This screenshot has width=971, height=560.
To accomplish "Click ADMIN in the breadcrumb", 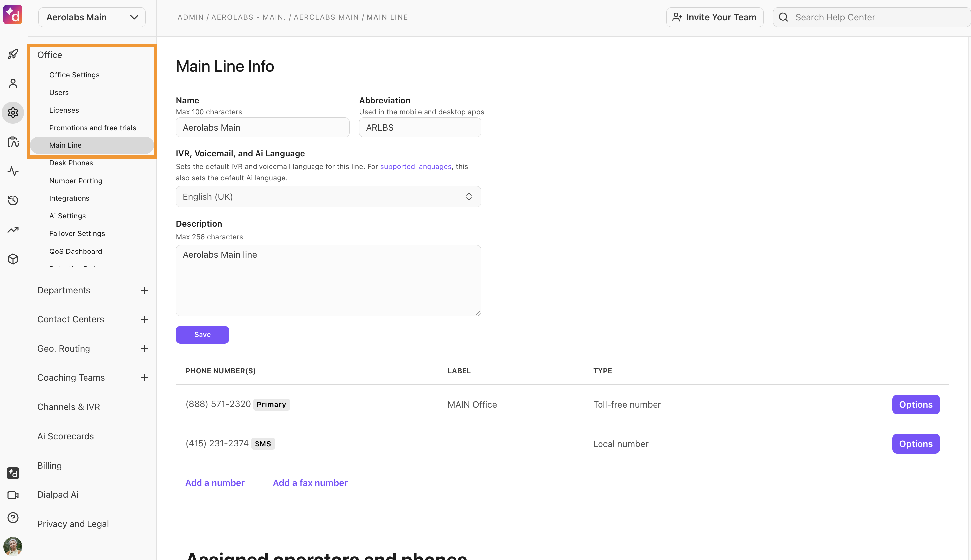I will click(191, 17).
